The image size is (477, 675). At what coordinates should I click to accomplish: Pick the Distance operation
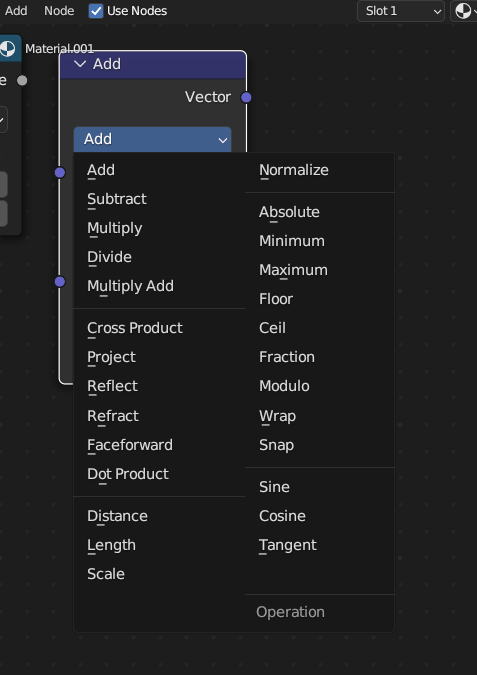159,516
